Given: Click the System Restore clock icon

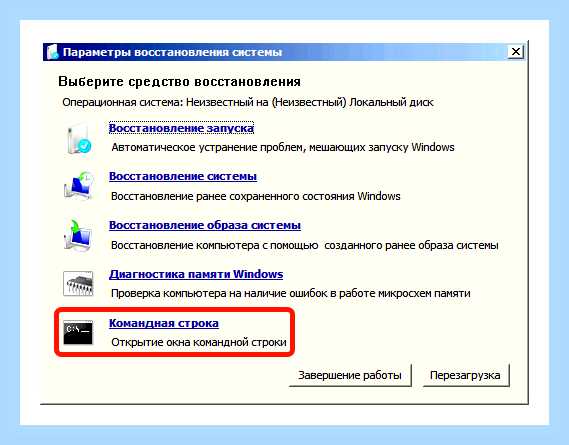Looking at the screenshot, I should [x=79, y=186].
